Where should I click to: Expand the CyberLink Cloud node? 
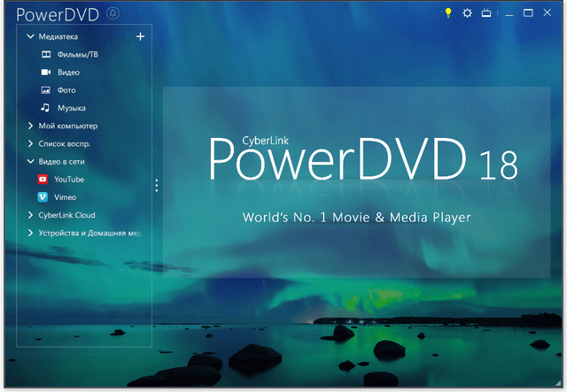30,215
